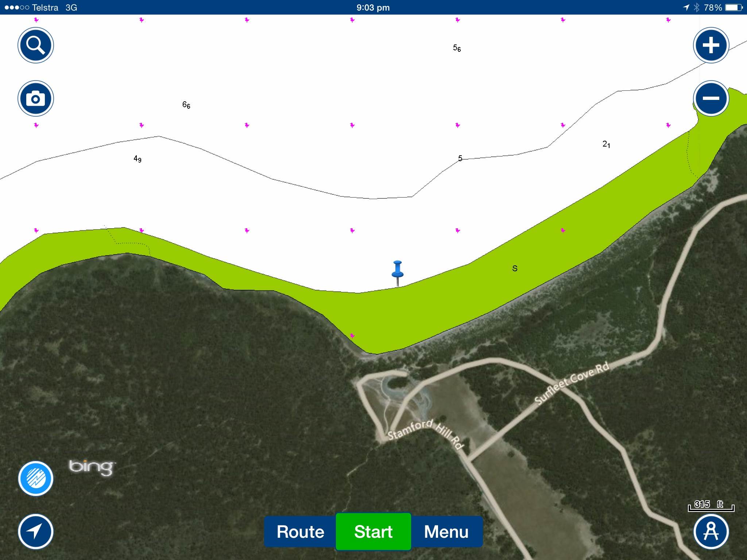
Task: Tap the 5 depth contour label
Action: pos(460,158)
